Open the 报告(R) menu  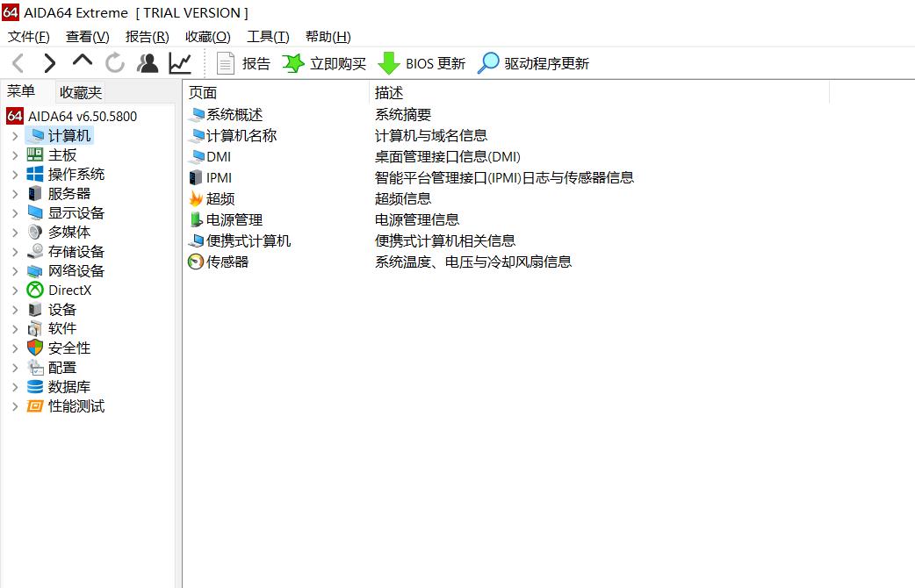pyautogui.click(x=147, y=36)
